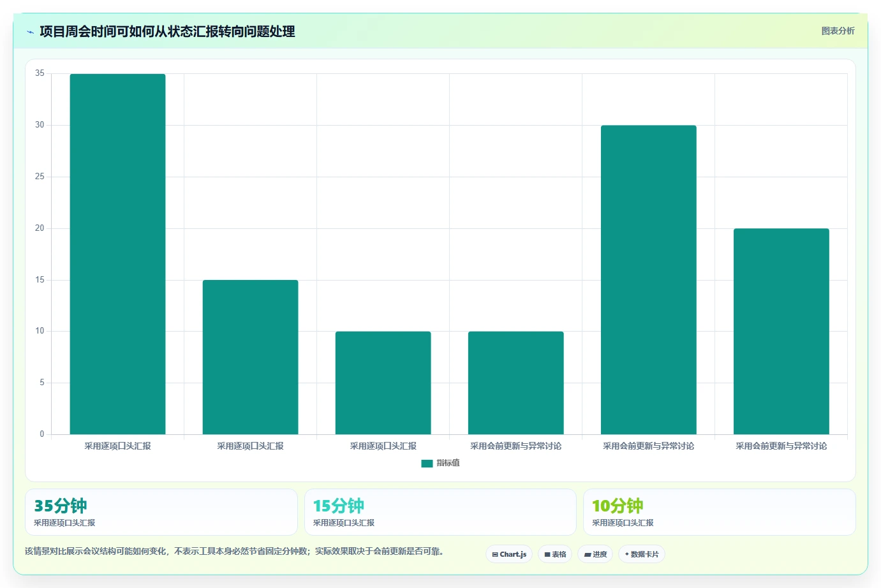
Task: Click the title 项目周会时间可如何从状态汇报转向问题处理
Action: point(167,31)
